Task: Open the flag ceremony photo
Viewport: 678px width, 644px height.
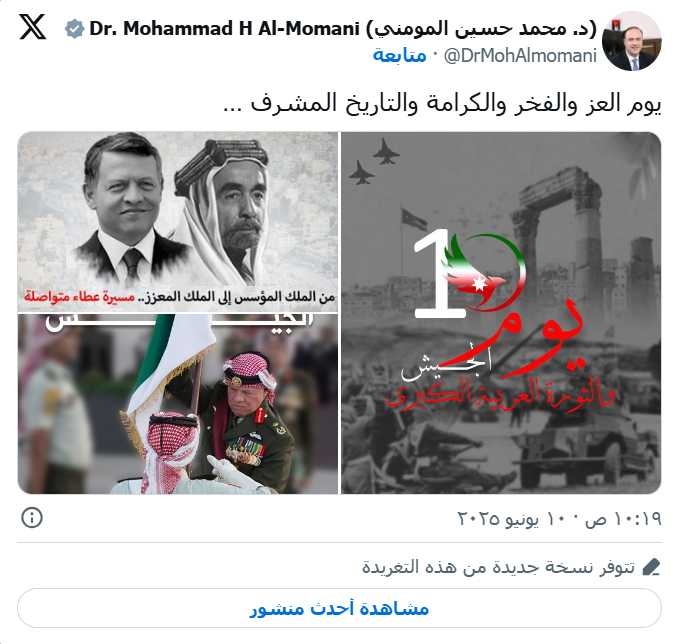Action: tap(178, 404)
